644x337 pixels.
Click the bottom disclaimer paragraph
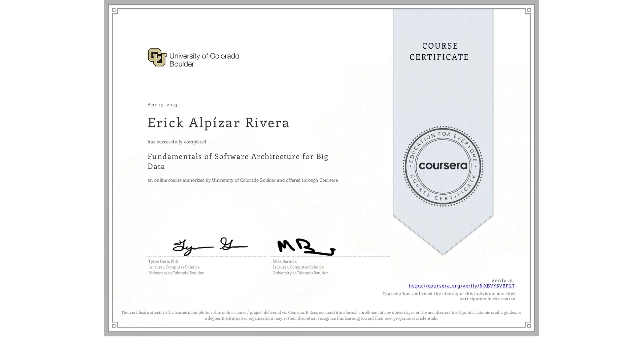click(321, 315)
